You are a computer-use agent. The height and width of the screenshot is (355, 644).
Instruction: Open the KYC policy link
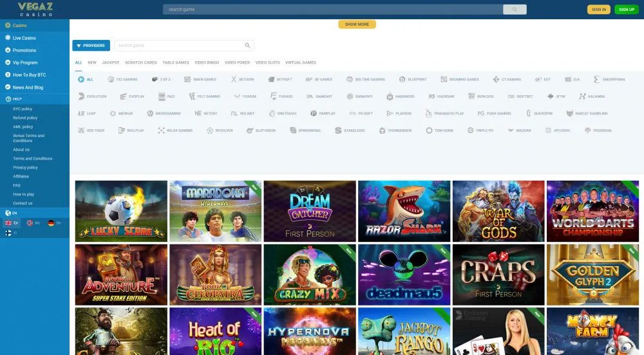click(23, 109)
